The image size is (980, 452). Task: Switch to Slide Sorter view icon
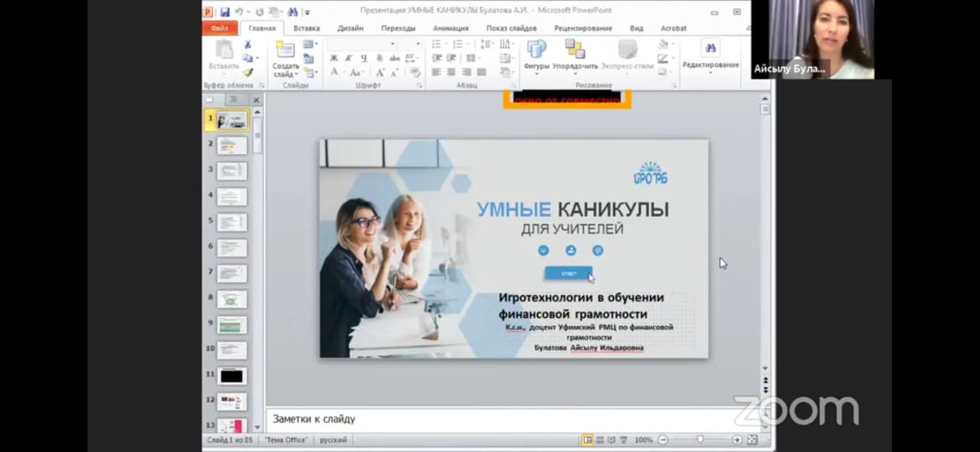[601, 439]
